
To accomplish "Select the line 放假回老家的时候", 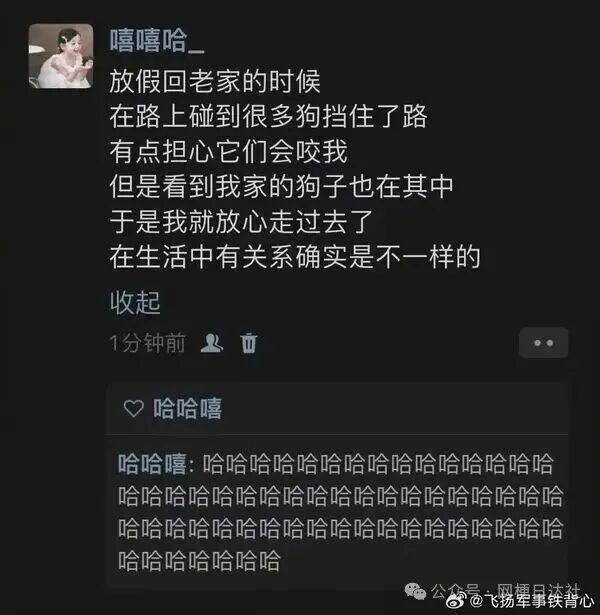I will (x=215, y=82).
